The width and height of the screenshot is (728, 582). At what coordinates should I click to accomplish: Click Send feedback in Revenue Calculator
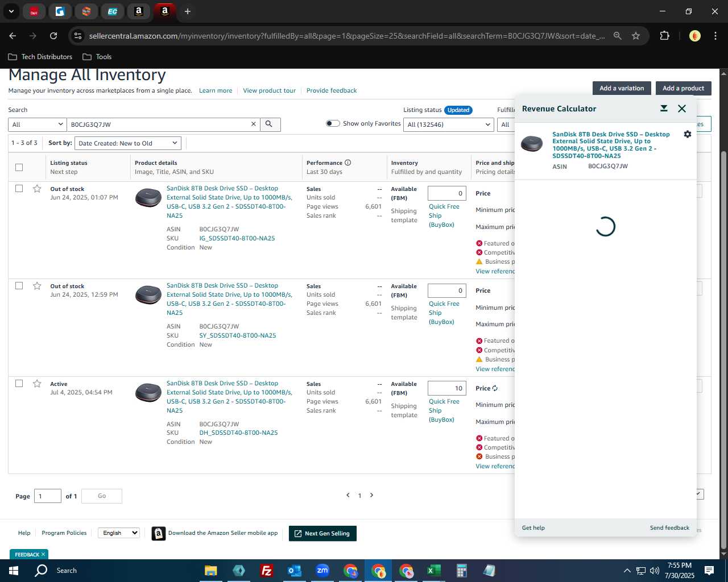click(669, 527)
